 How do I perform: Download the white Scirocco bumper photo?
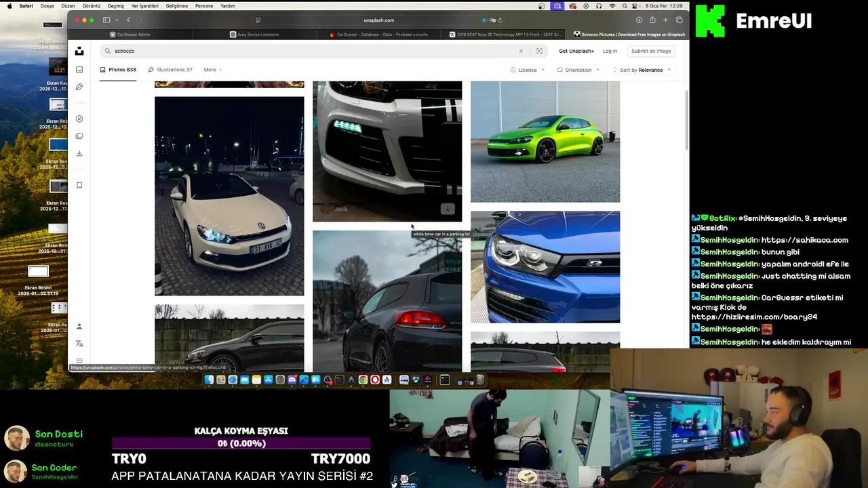447,209
